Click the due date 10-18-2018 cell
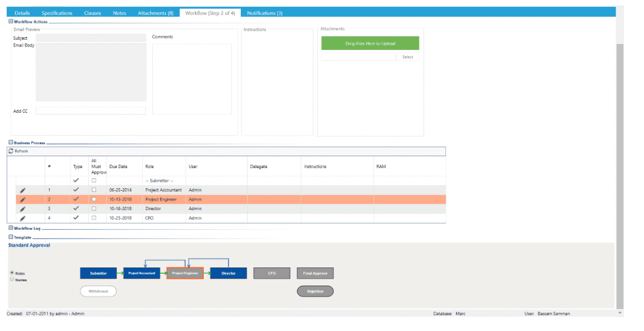 [x=121, y=208]
